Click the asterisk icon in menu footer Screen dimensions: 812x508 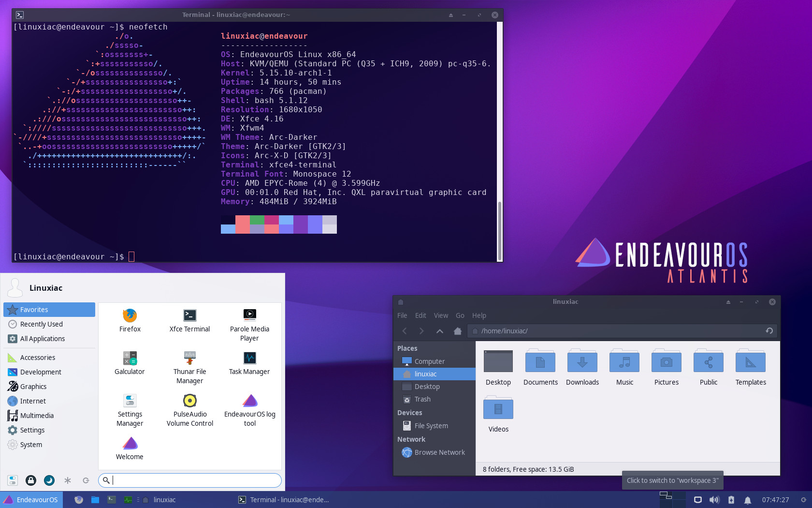pos(68,480)
